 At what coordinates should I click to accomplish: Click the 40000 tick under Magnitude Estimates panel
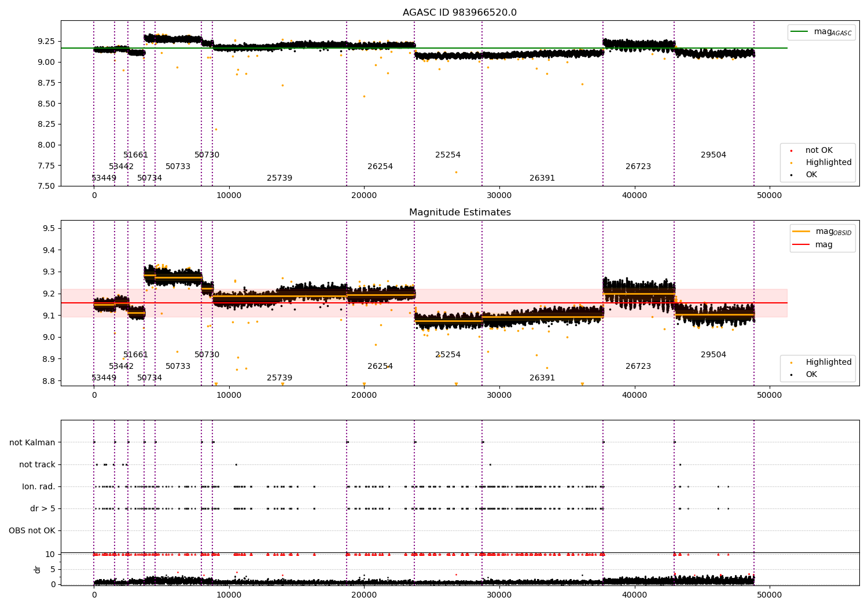(634, 395)
